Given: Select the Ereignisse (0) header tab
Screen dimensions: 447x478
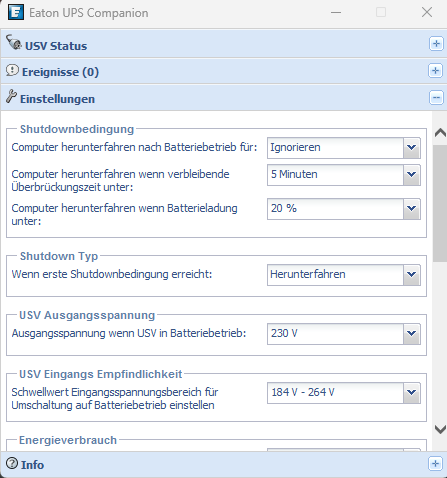Looking at the screenshot, I should click(x=223, y=71).
